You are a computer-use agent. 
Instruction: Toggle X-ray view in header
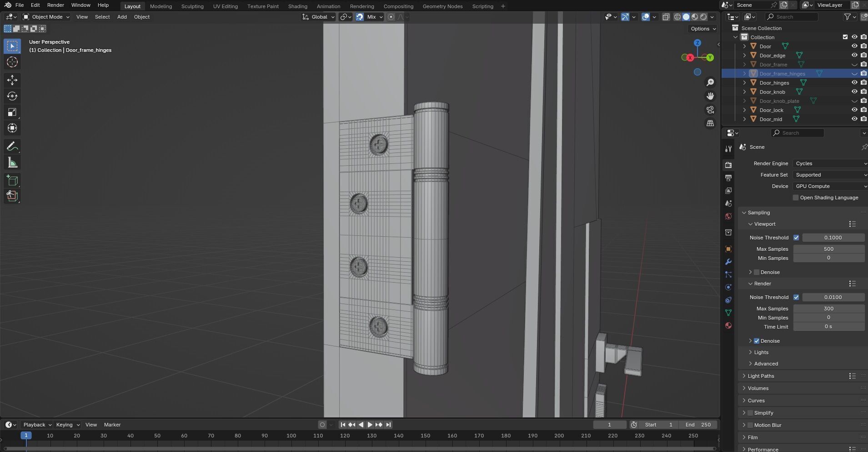coord(666,17)
